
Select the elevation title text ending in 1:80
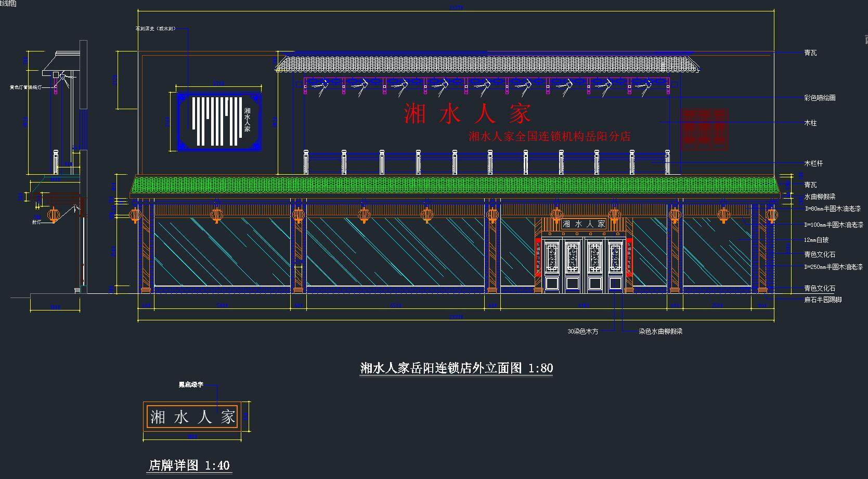456,368
